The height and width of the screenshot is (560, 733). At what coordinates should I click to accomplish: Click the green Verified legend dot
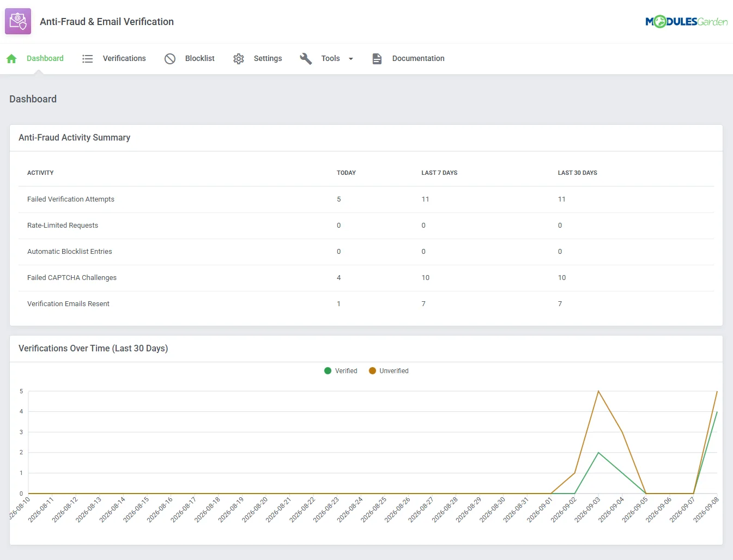[328, 371]
